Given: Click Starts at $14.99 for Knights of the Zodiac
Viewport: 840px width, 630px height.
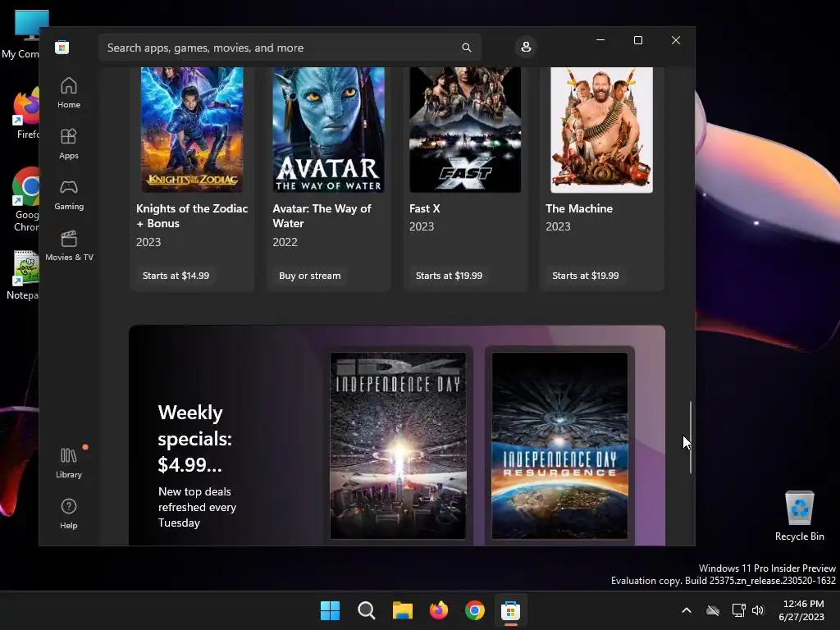Looking at the screenshot, I should pyautogui.click(x=176, y=276).
